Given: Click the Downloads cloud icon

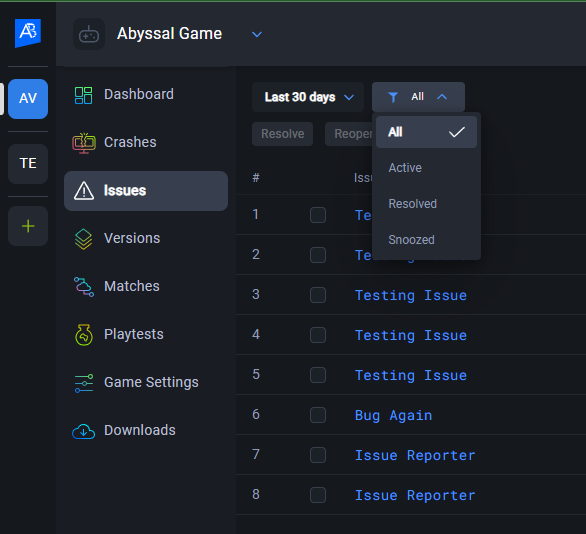Looking at the screenshot, I should pyautogui.click(x=83, y=431).
